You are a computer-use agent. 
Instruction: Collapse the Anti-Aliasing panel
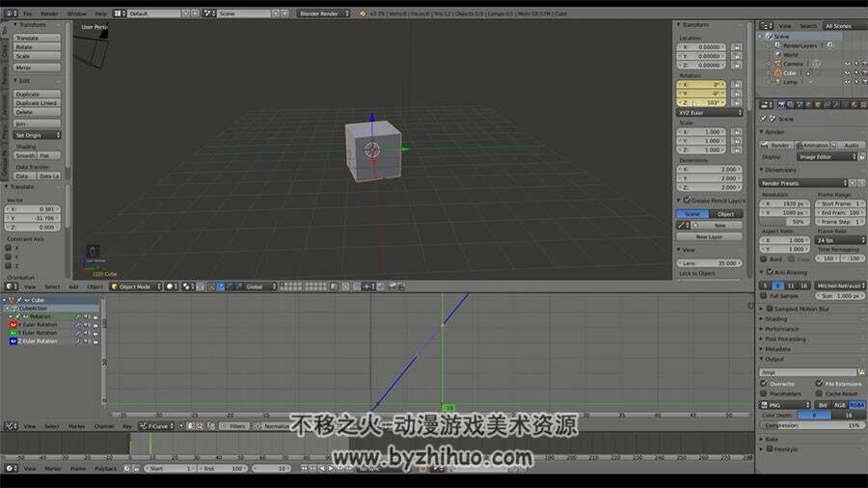762,272
